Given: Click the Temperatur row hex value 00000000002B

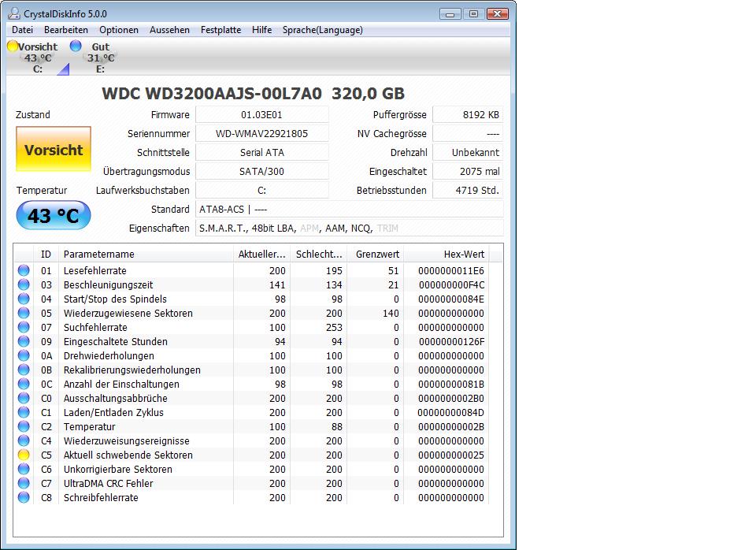Looking at the screenshot, I should (x=450, y=426).
